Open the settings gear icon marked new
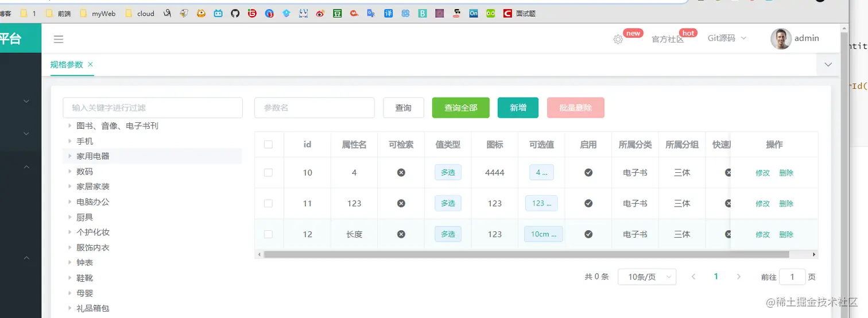Viewport: 868px width, 318px height. pyautogui.click(x=618, y=39)
